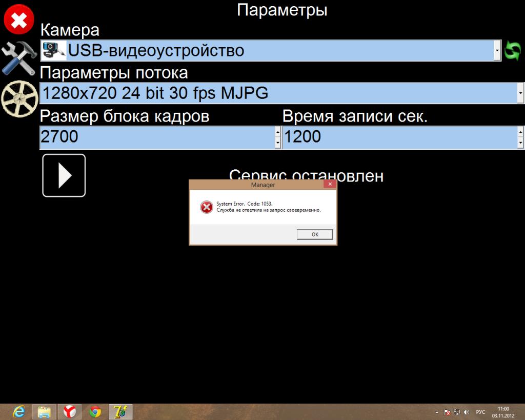This screenshot has height=420, width=525.
Task: Click the webcam icon in camera field
Action: [53, 51]
